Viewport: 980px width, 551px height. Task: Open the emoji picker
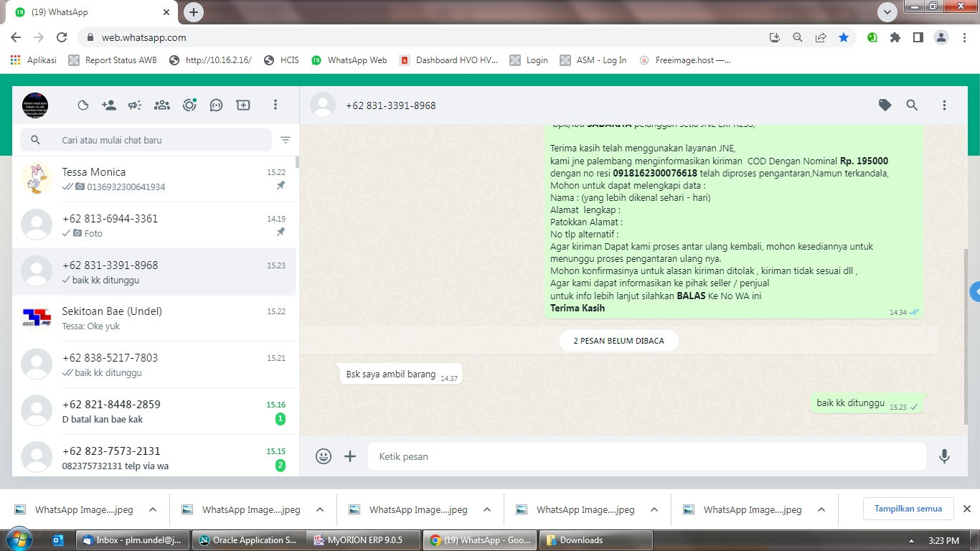[x=324, y=456]
